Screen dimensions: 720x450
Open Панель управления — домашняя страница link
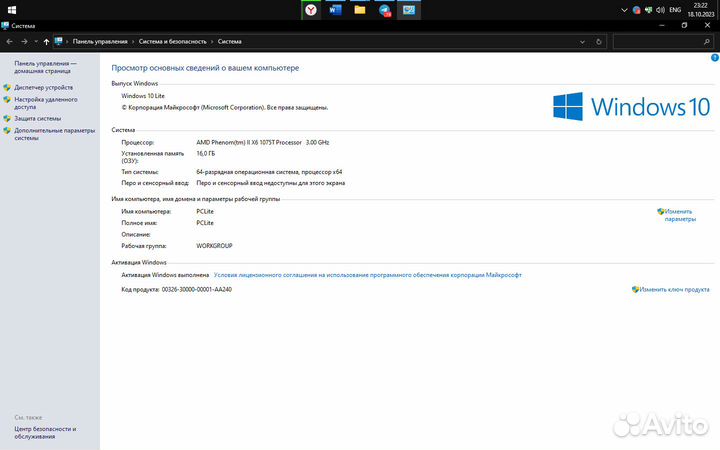pyautogui.click(x=45, y=67)
